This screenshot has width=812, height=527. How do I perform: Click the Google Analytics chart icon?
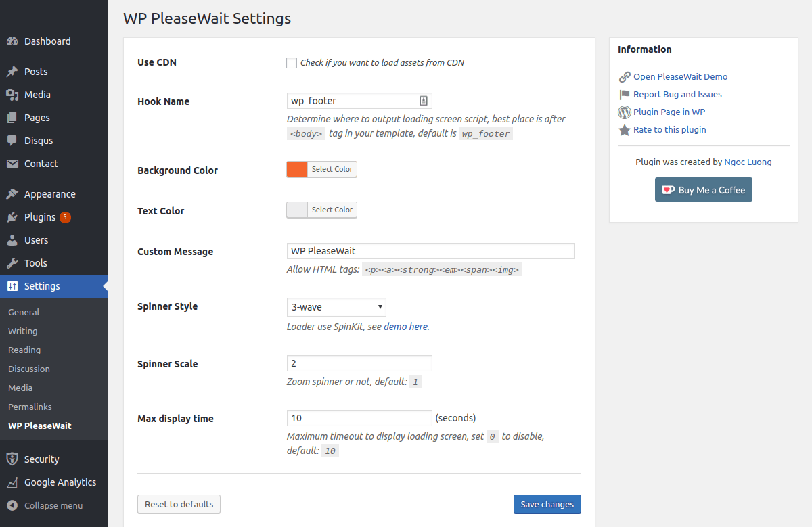point(12,482)
